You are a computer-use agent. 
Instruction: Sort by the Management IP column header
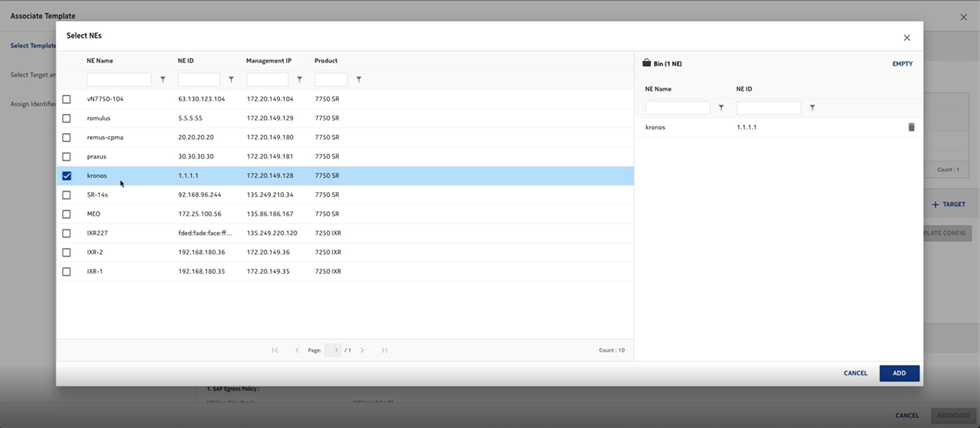pos(268,61)
